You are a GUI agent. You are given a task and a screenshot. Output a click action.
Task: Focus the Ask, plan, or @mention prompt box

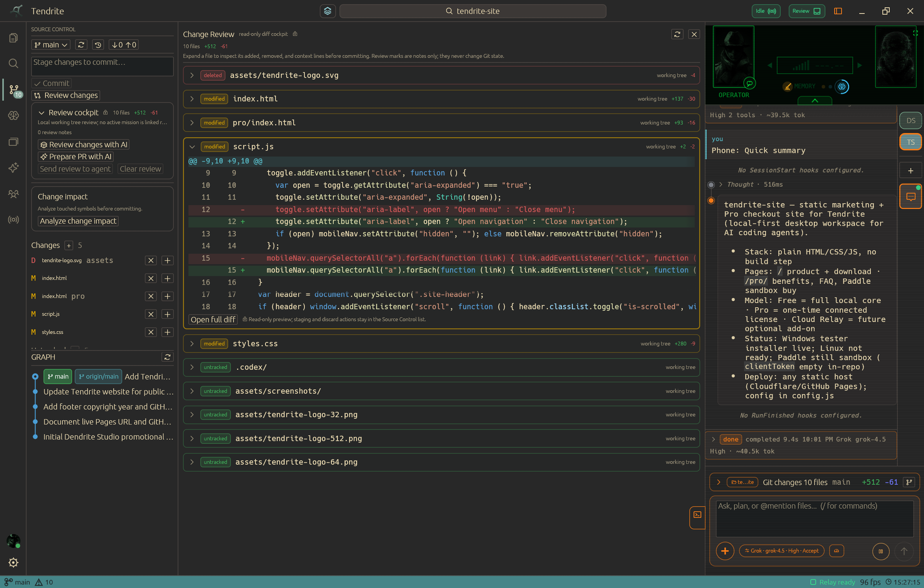pos(815,519)
